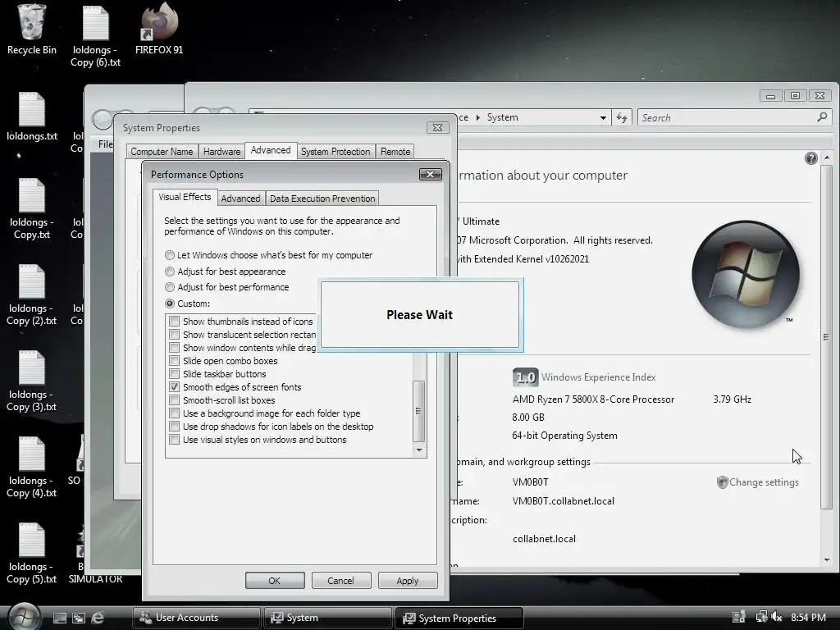
Task: Click Show Desktop quick launch icon
Action: (x=60, y=618)
